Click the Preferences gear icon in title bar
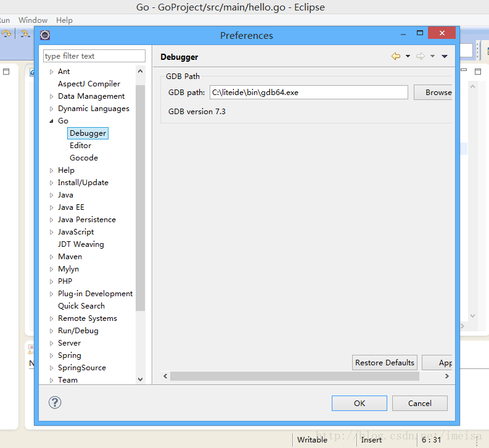The image size is (489, 448). (x=45, y=35)
